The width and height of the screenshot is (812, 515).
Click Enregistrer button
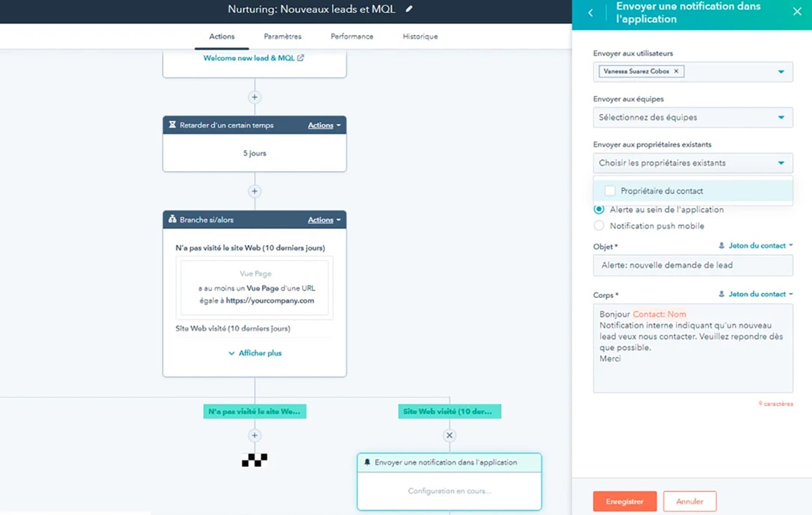pos(625,501)
